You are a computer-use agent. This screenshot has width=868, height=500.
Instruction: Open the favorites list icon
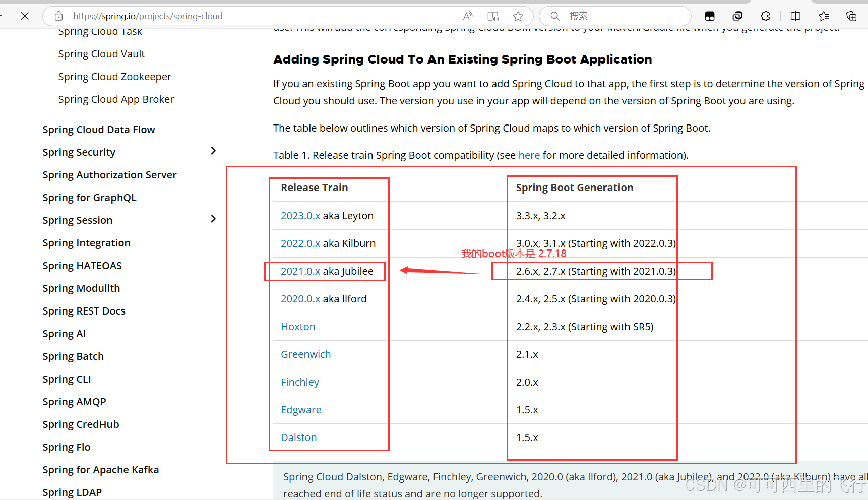tap(824, 16)
